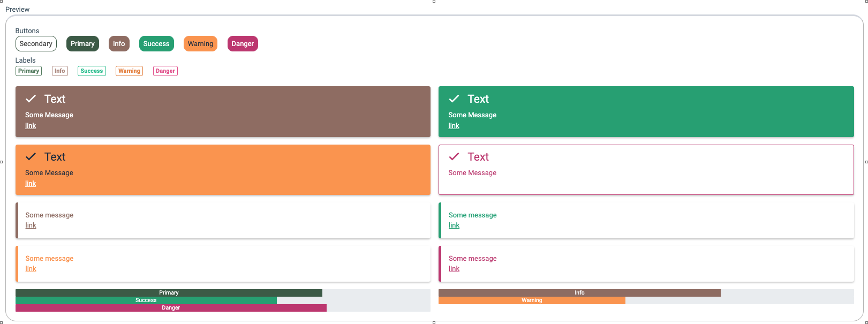Click the pink Danger progress bar
Viewport: 868px width, 324px height.
(x=171, y=308)
